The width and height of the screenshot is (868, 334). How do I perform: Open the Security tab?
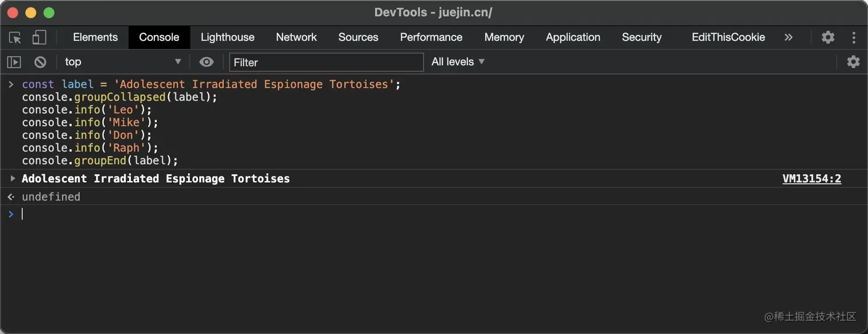[642, 37]
